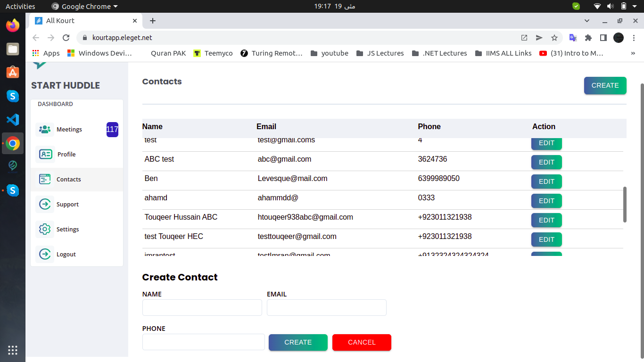
Task: Focus the EMAIL input field
Action: (326, 307)
